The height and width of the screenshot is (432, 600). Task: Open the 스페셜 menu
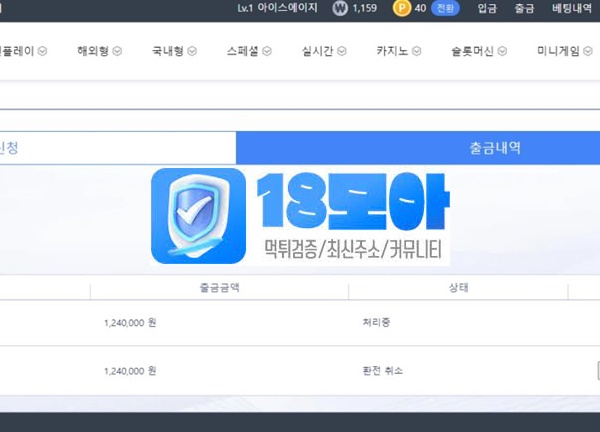243,51
